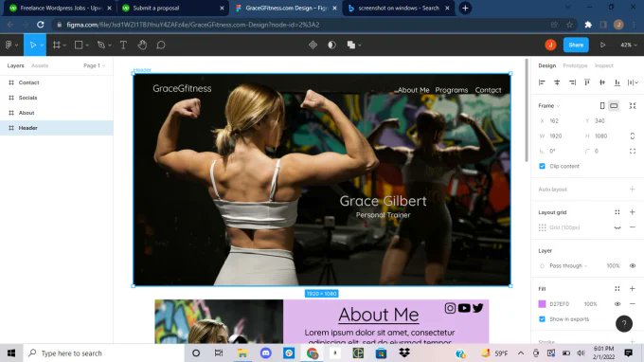Align vertical centers

click(x=602, y=82)
